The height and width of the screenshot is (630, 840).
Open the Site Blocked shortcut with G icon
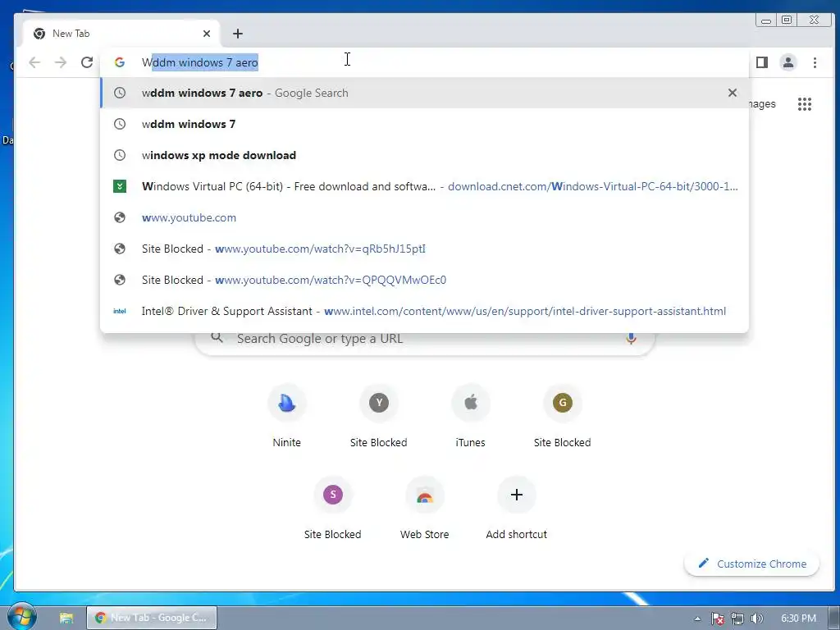(563, 417)
